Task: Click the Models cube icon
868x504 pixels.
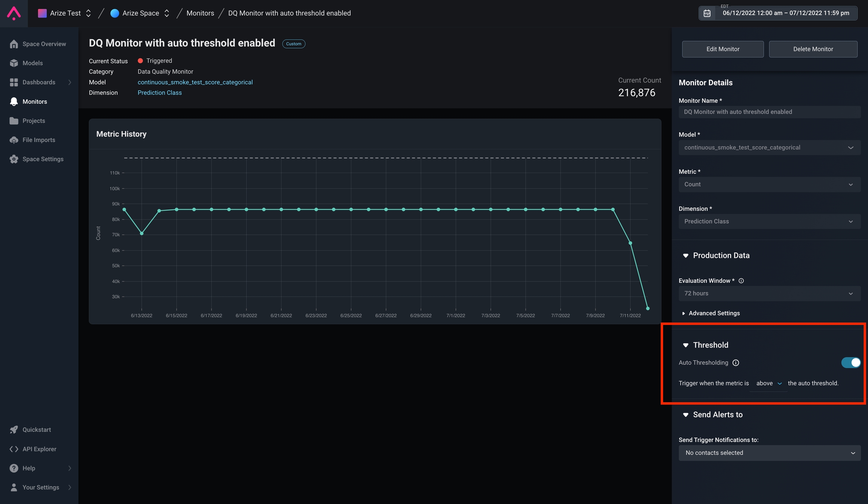Action: [14, 63]
